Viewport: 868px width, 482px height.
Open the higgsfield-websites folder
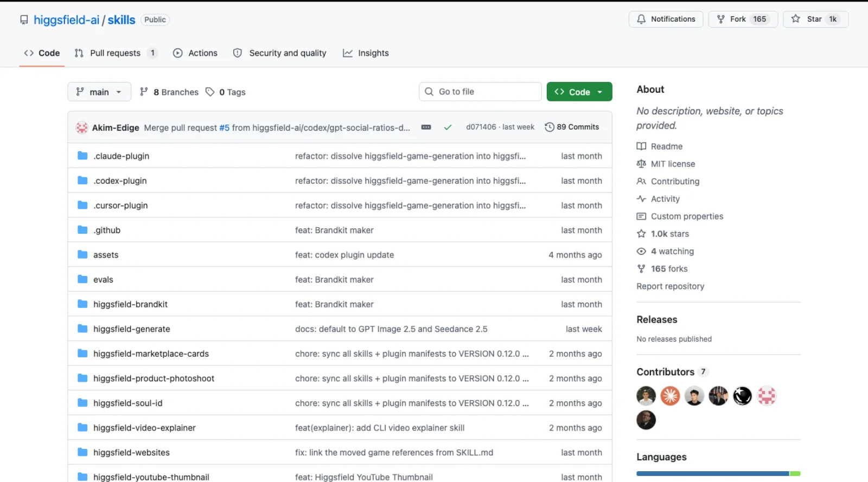click(x=131, y=452)
